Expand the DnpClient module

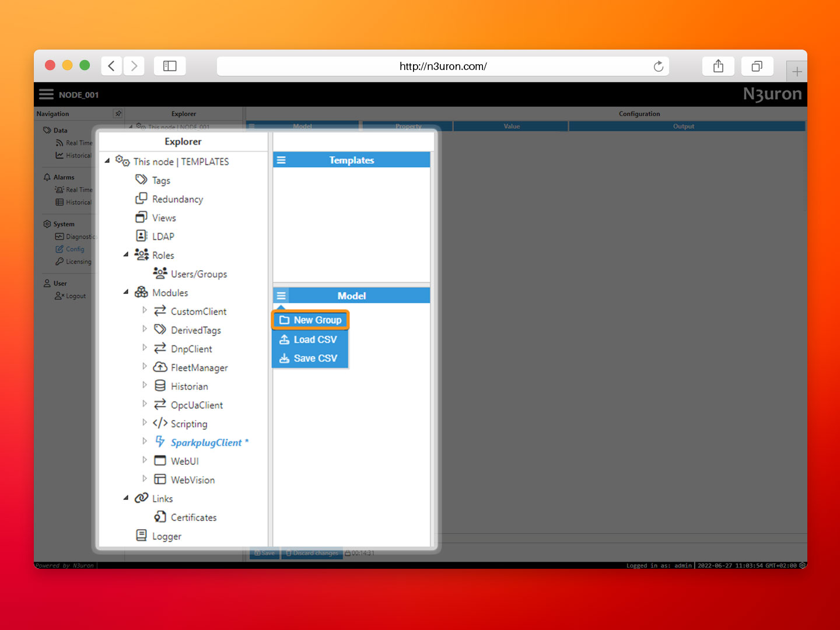(145, 348)
